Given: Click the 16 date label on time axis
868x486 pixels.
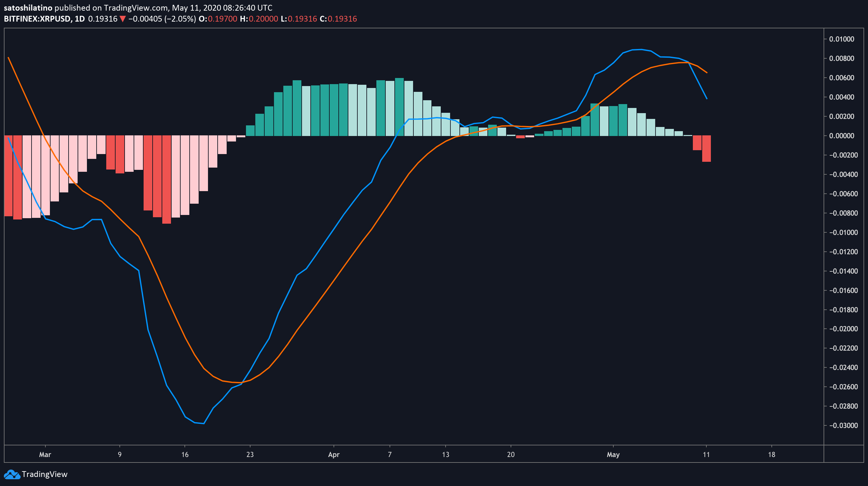Looking at the screenshot, I should (x=185, y=455).
